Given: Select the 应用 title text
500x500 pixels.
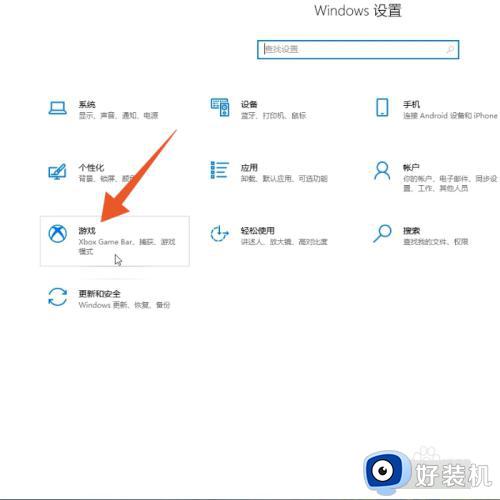Looking at the screenshot, I should point(249,167).
